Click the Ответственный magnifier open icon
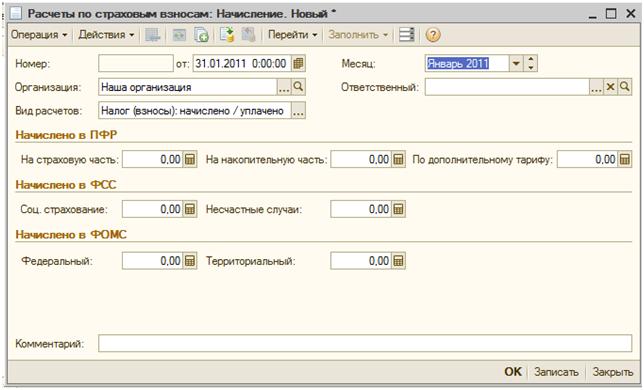The width and height of the screenshot is (644, 390). tap(624, 87)
